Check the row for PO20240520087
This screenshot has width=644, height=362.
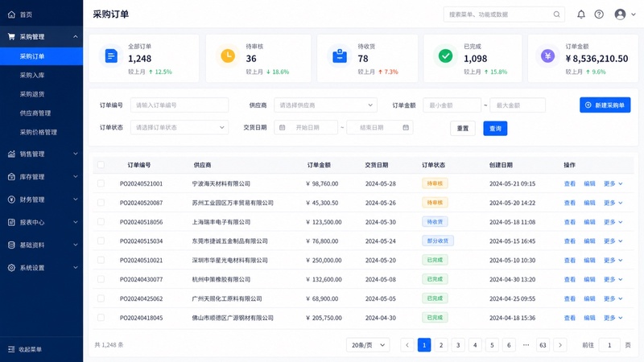tap(101, 203)
